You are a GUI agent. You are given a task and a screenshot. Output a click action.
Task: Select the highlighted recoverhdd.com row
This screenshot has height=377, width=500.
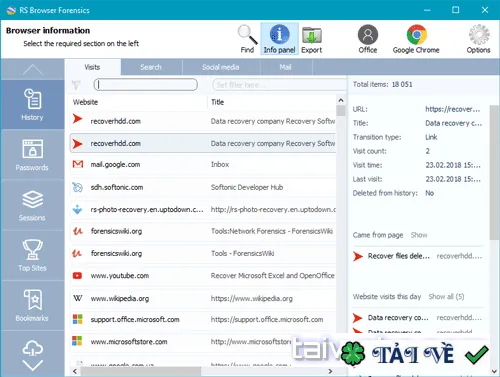[203, 143]
